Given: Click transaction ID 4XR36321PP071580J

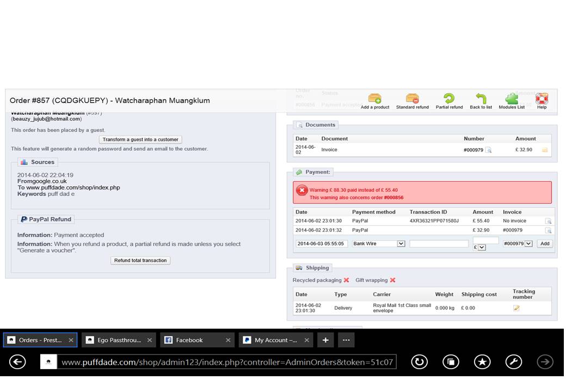Looking at the screenshot, I should coord(434,221).
